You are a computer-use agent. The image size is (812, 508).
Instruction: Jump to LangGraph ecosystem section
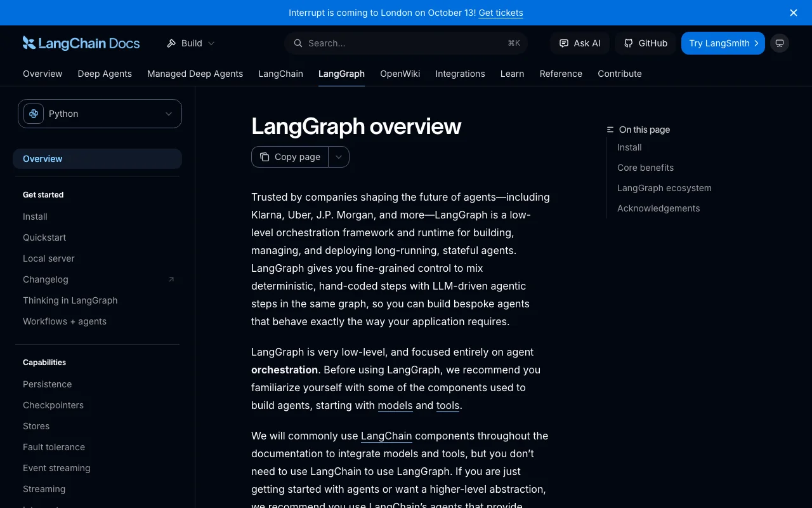[664, 188]
